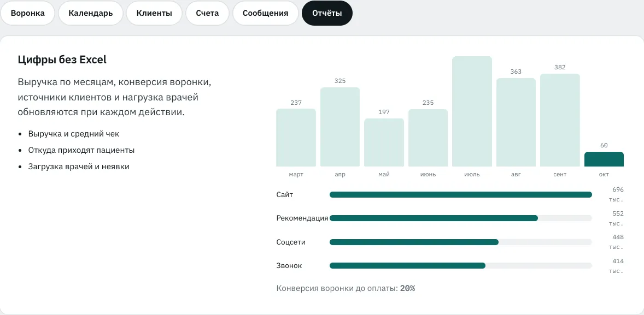Viewport: 644px width, 315px height.
Task: Open the Календарь tab
Action: coord(91,13)
